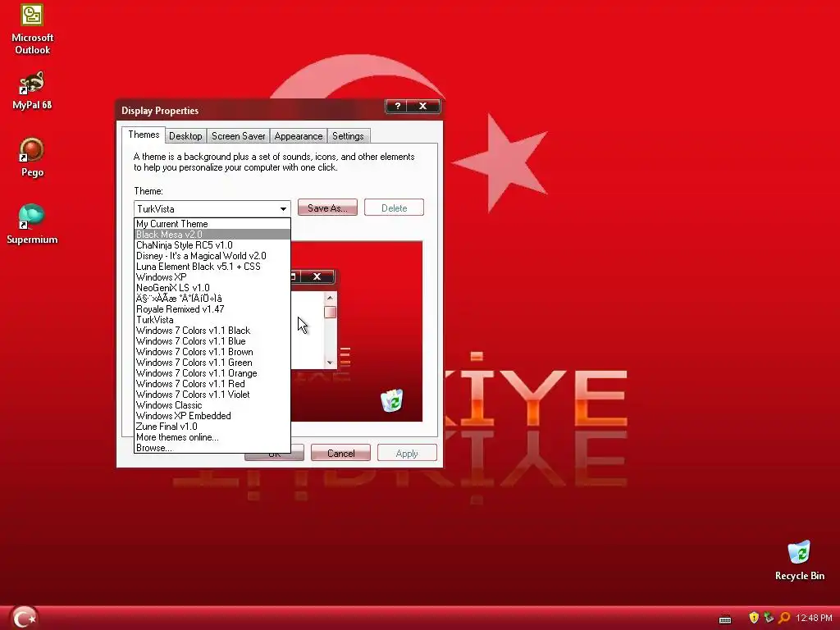This screenshot has height=630, width=840.
Task: Open the Microsoft Outlook desktop icon
Action: click(x=32, y=29)
